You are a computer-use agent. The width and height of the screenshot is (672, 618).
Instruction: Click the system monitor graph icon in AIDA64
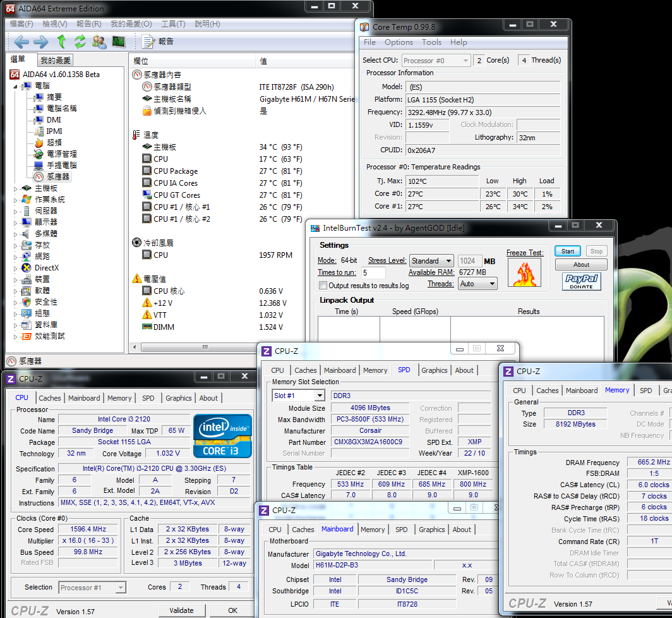tap(118, 42)
